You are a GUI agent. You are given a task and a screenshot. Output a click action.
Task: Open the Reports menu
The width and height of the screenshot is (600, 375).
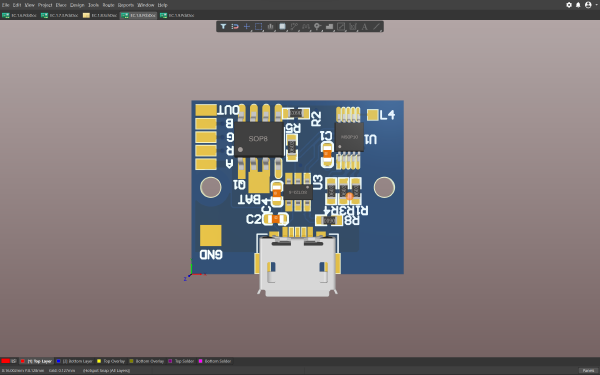click(x=126, y=5)
